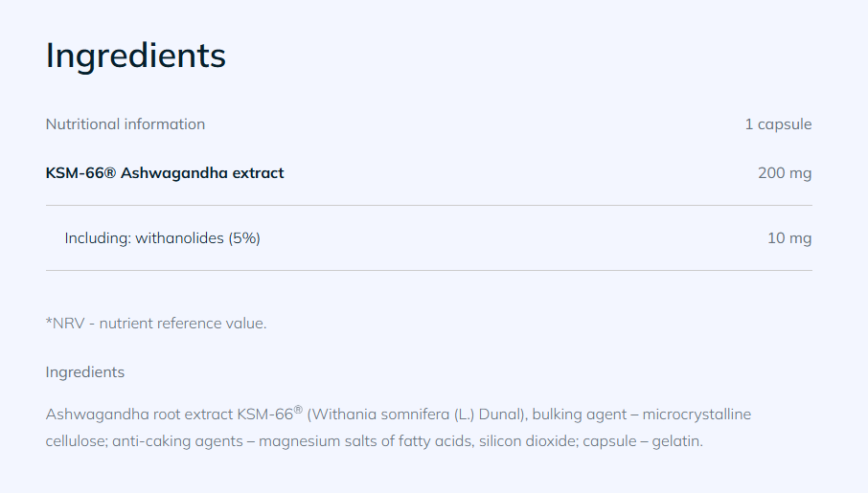868x493 pixels.
Task: Click the *NRV nutrient reference value note
Action: pyautogui.click(x=156, y=324)
